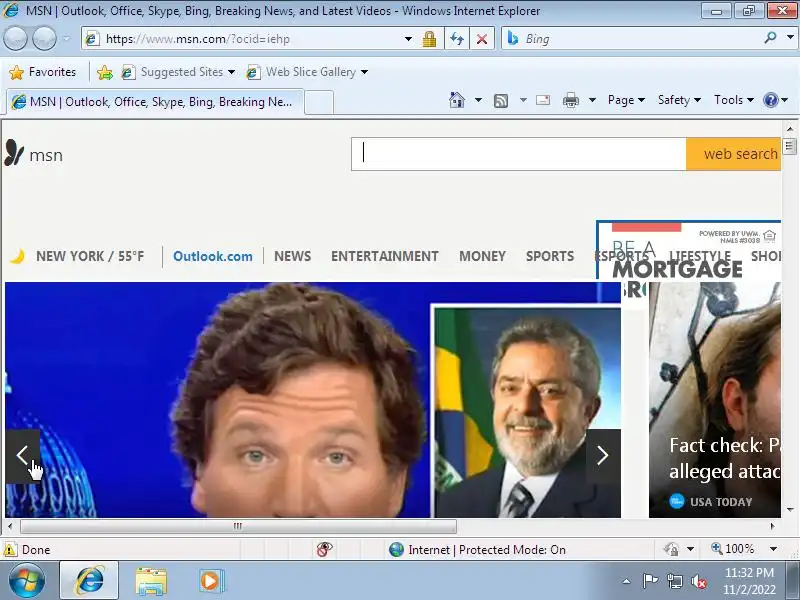
Task: Open a new blank tab
Action: [x=319, y=103]
